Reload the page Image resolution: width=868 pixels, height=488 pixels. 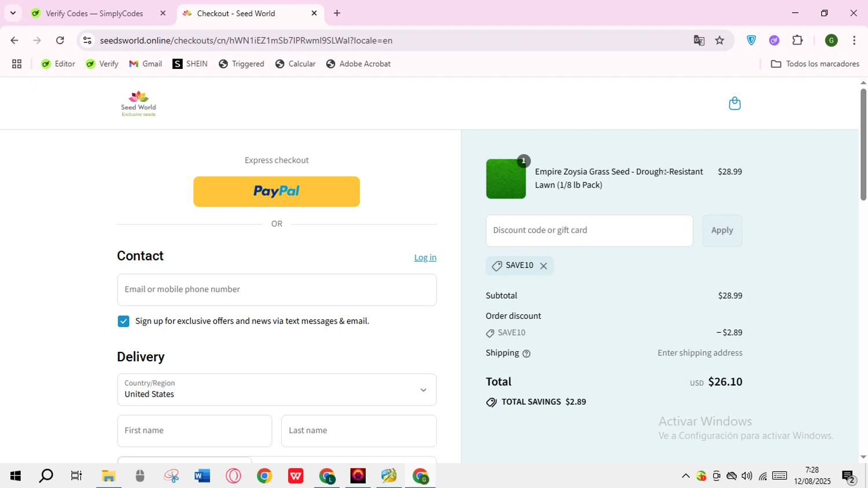click(60, 41)
